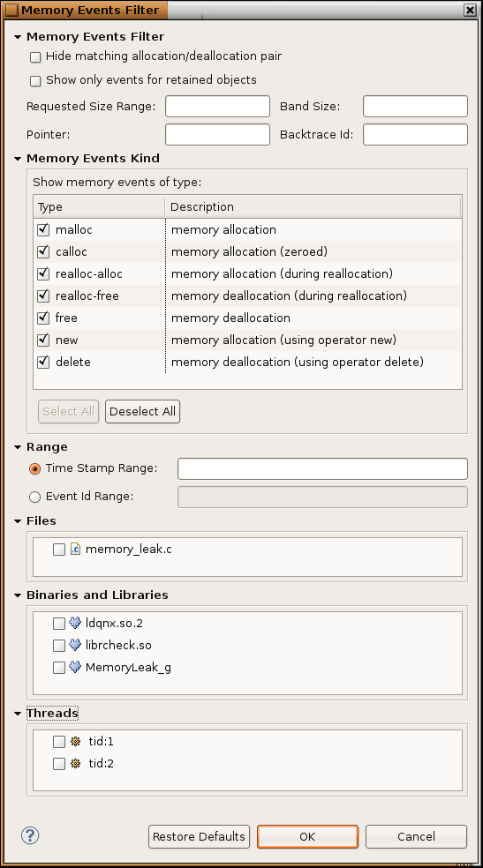Collapse the Range section
Screen dimensions: 483x868
click(18, 447)
